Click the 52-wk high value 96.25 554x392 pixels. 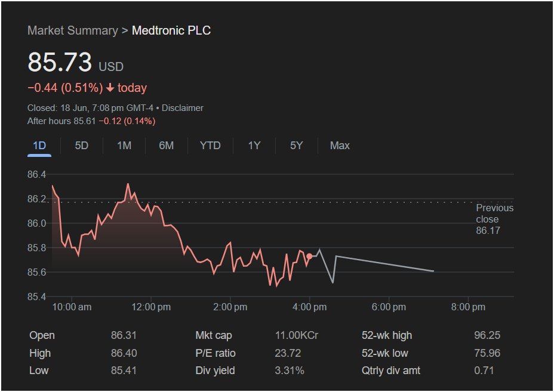click(487, 335)
